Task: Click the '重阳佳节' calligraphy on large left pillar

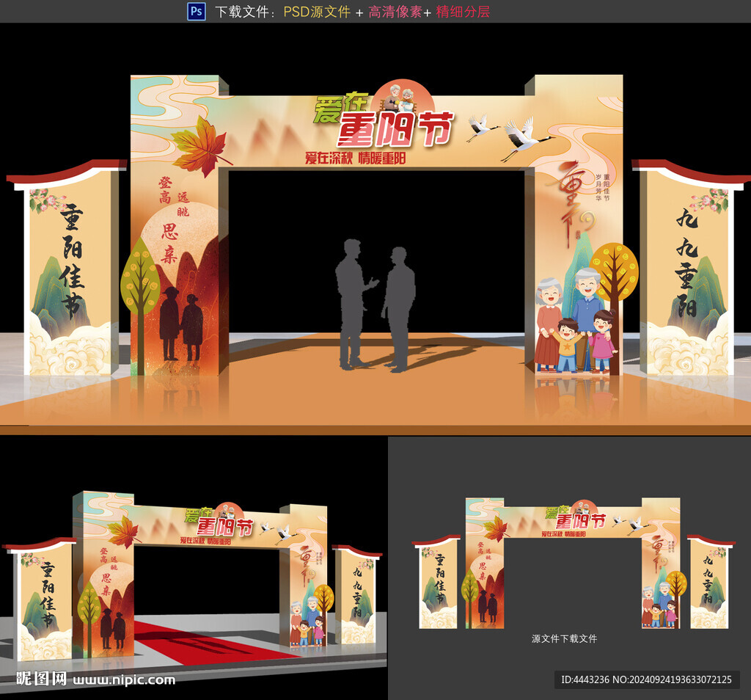Action: [x=72, y=261]
